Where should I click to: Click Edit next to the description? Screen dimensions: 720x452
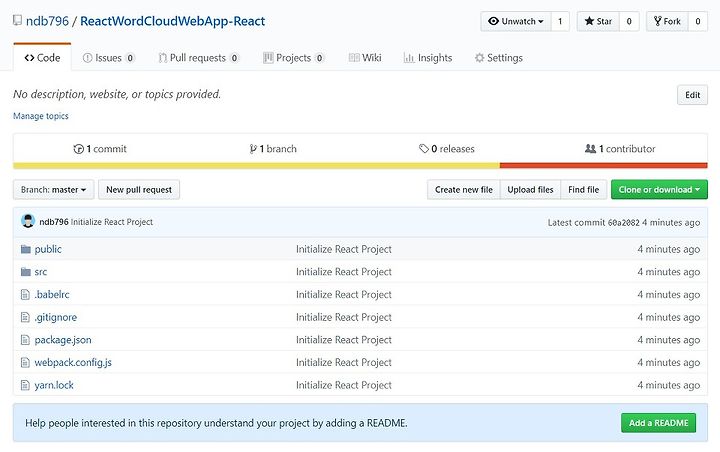click(x=692, y=95)
